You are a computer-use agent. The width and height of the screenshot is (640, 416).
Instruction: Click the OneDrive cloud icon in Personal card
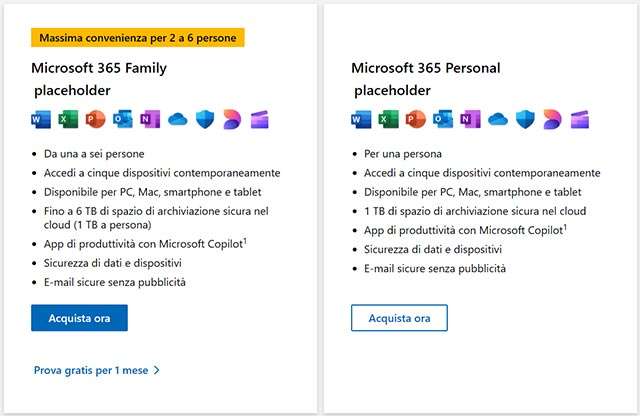[x=498, y=120]
